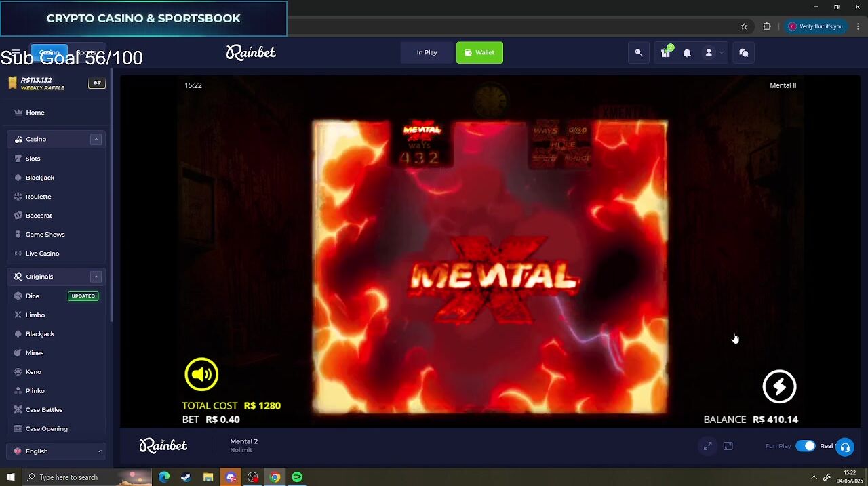The width and height of the screenshot is (868, 486).
Task: Expand the game to fullscreen with the arrows icon
Action: (x=707, y=446)
